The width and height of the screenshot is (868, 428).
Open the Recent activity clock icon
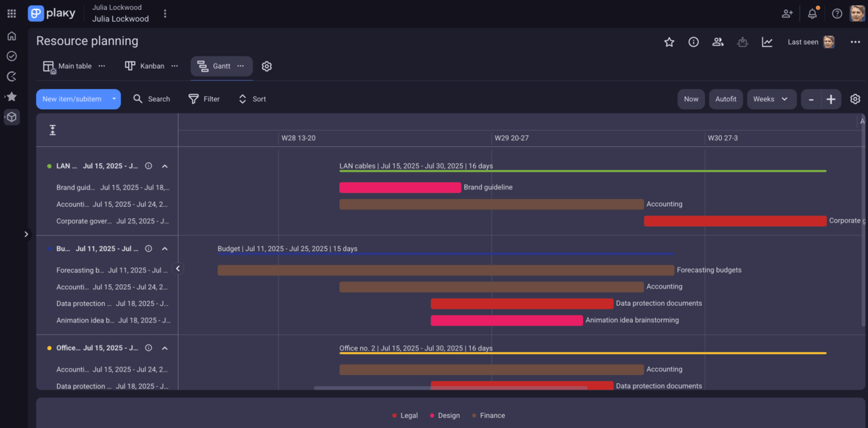click(11, 76)
